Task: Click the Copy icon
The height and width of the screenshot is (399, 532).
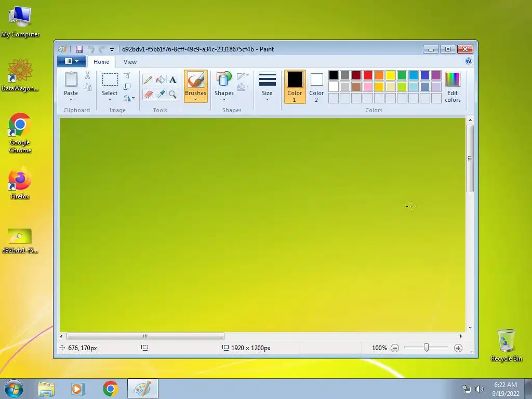Action: point(87,87)
